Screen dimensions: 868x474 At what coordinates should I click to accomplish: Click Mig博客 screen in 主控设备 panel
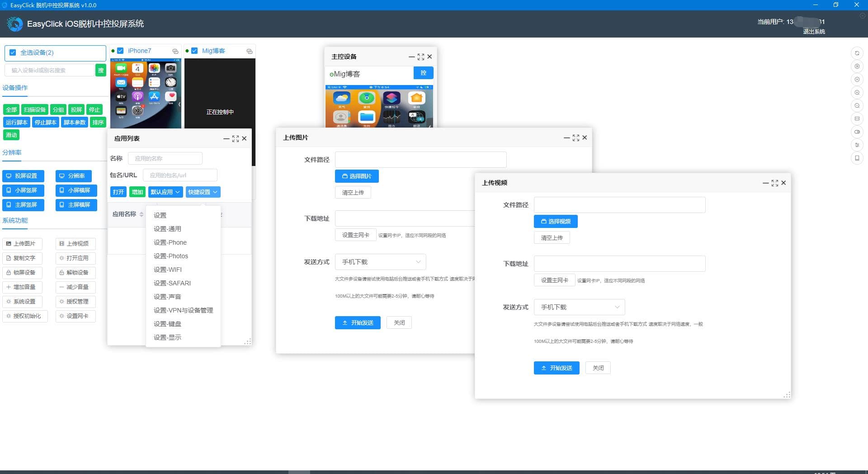coord(379,106)
